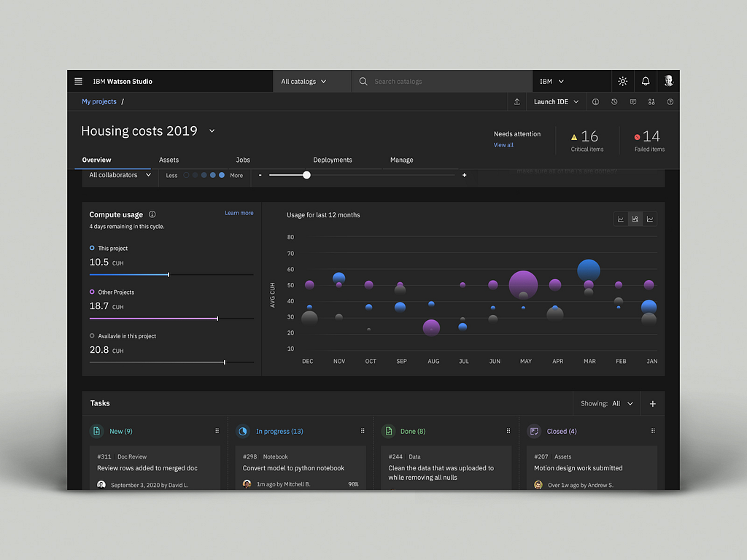Viewport: 747px width, 560px height.
Task: Open the help question mark icon
Action: [670, 102]
